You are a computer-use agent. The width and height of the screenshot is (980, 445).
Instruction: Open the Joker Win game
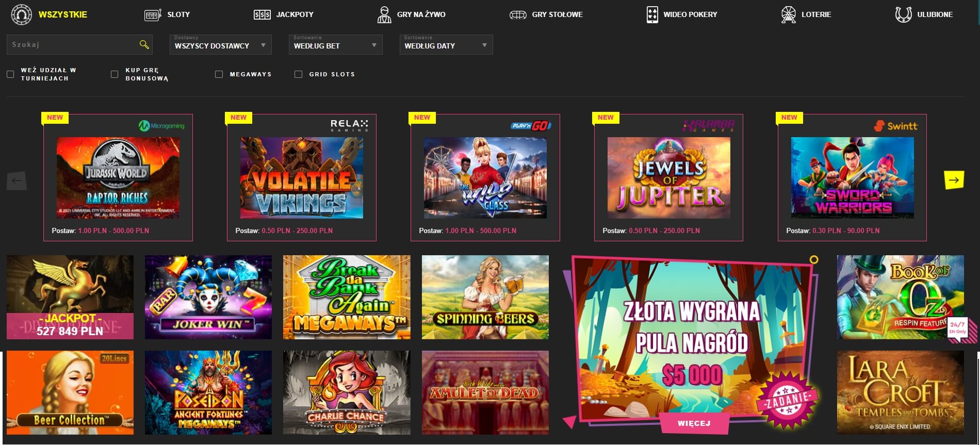pyautogui.click(x=208, y=297)
